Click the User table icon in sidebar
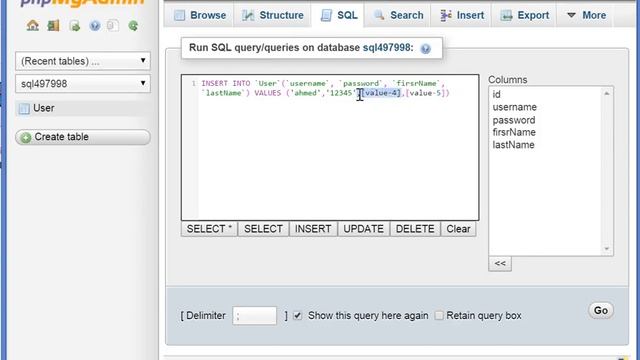 (x=24, y=108)
